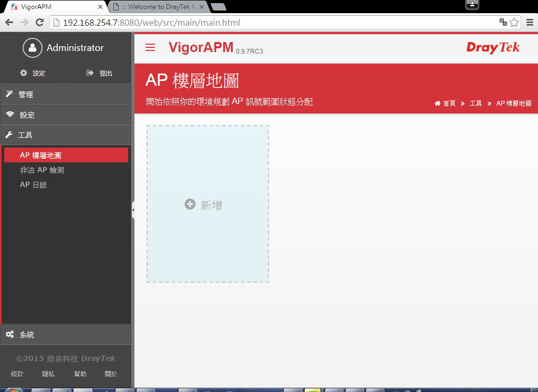The image size is (538, 392).
Task: Click the Chrome user profile icon
Action: (472, 4)
